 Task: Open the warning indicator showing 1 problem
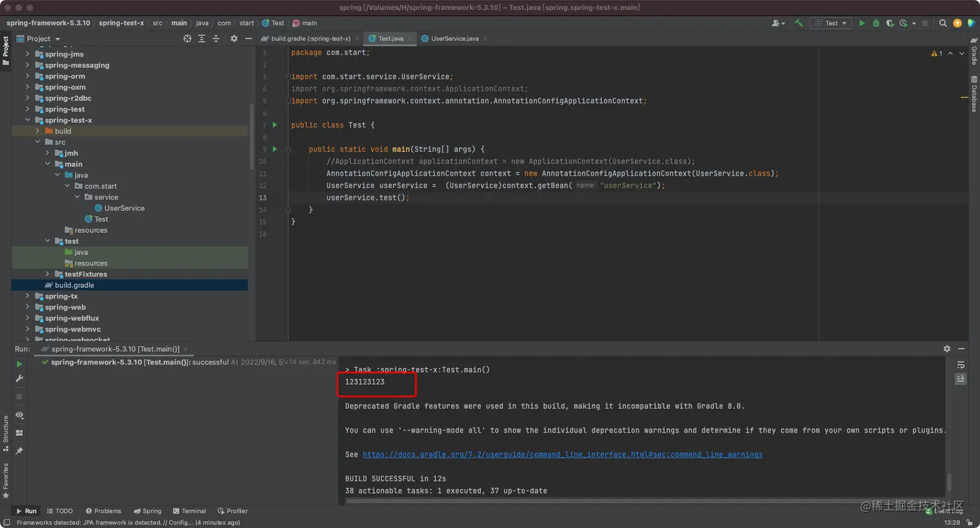pyautogui.click(x=937, y=53)
